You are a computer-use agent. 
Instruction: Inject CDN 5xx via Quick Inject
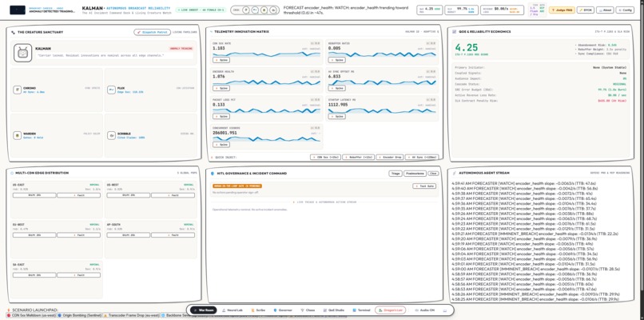(325, 157)
